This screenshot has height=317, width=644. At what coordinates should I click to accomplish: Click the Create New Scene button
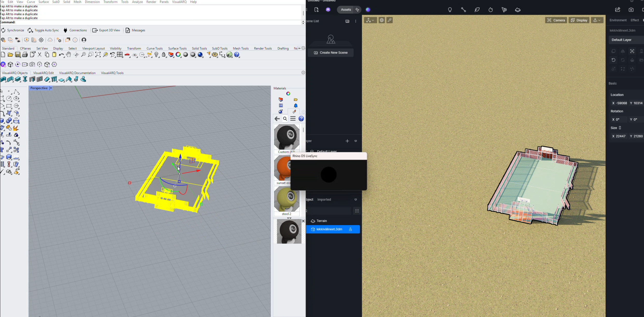(x=331, y=53)
